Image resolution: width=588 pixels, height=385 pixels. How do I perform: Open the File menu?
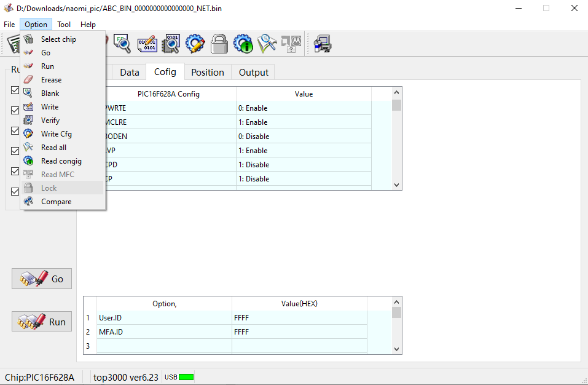point(9,25)
